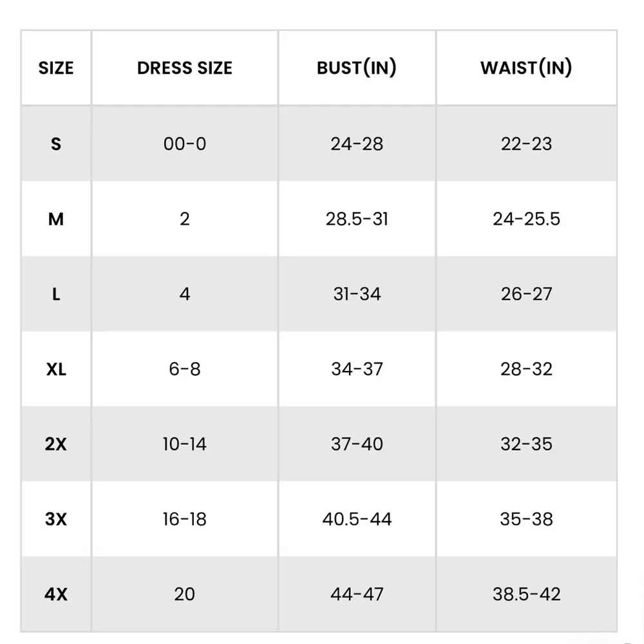This screenshot has width=644, height=644.
Task: Select the M size row label
Action: click(x=56, y=219)
